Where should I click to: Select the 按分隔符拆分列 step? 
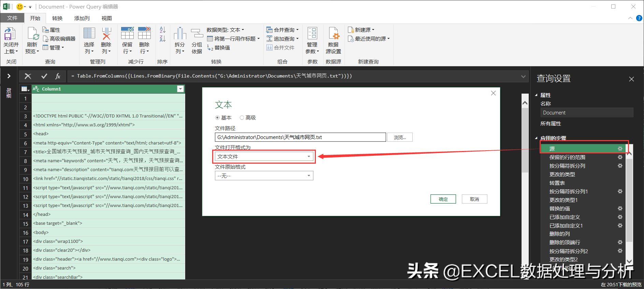pos(567,166)
